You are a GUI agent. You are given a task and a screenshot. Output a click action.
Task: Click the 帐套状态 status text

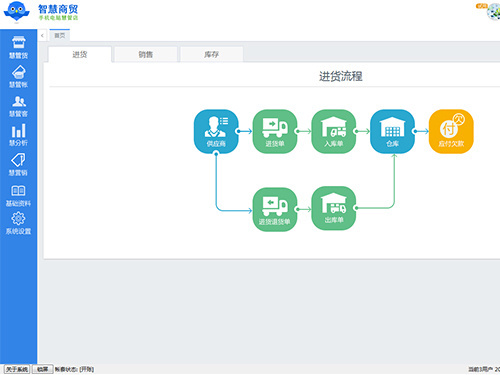coord(74,369)
